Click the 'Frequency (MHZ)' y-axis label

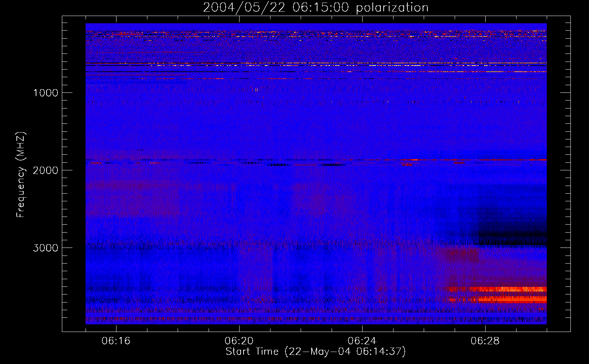coord(21,175)
